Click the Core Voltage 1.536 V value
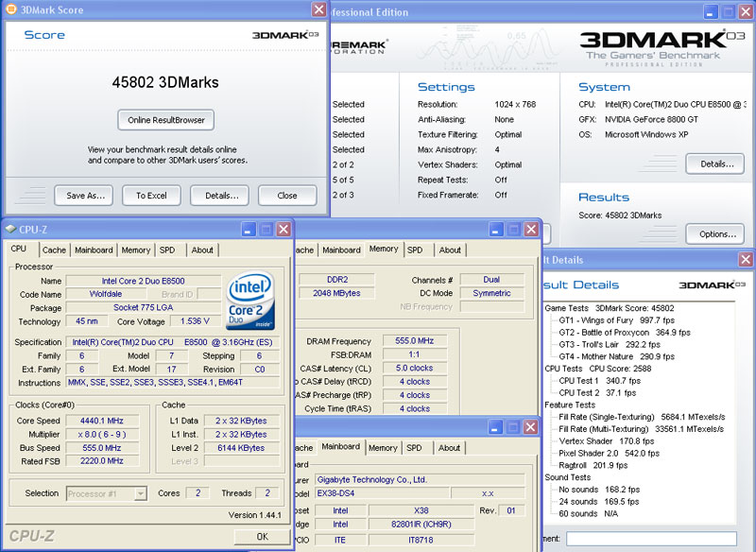The width and height of the screenshot is (756, 552). [195, 321]
